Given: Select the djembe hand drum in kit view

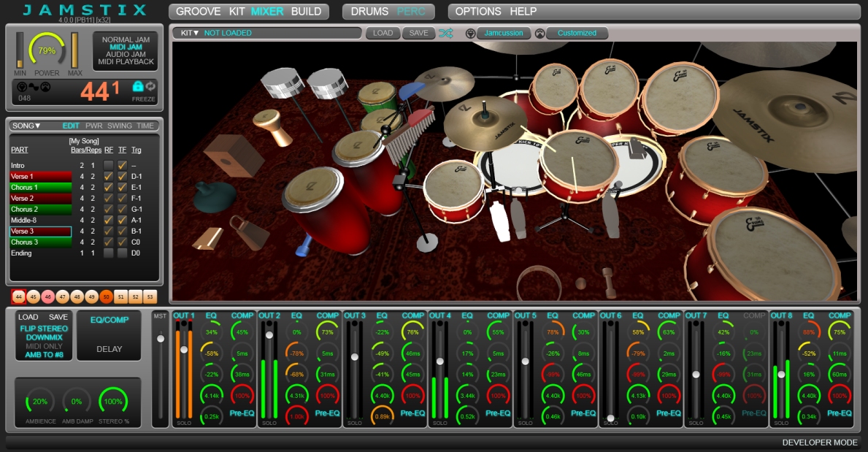Looking at the screenshot, I should tap(272, 127).
